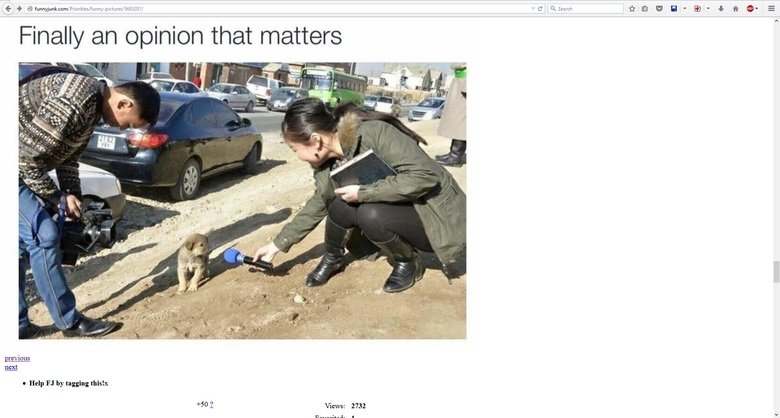Follow the next post link
This screenshot has width=780, height=418.
[11, 367]
